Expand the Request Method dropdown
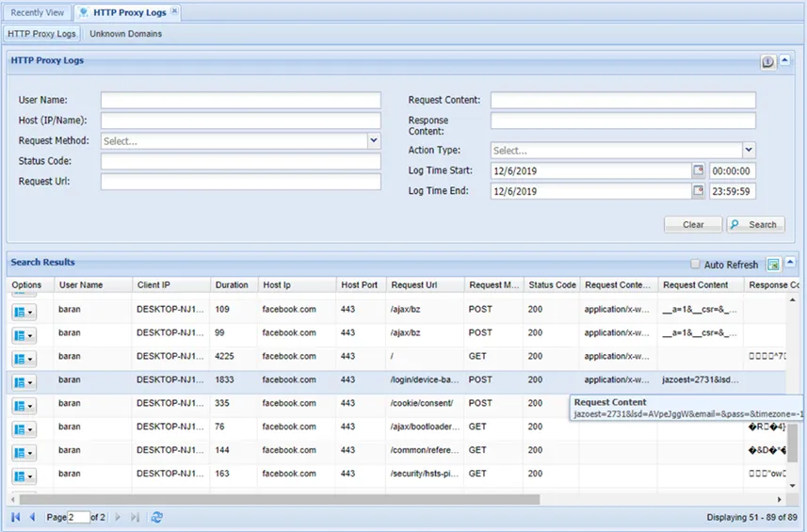This screenshot has height=532, width=807. tap(374, 140)
